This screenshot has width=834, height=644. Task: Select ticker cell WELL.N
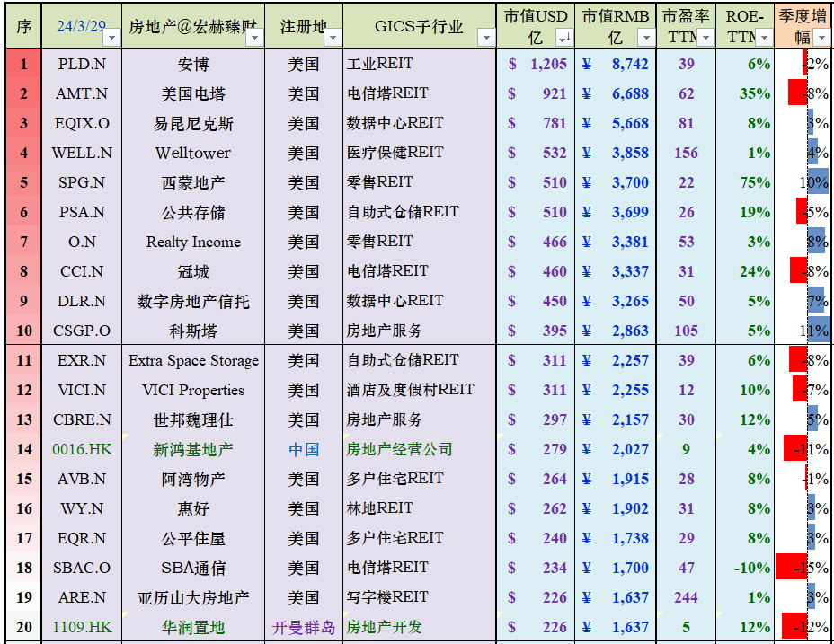[82, 154]
